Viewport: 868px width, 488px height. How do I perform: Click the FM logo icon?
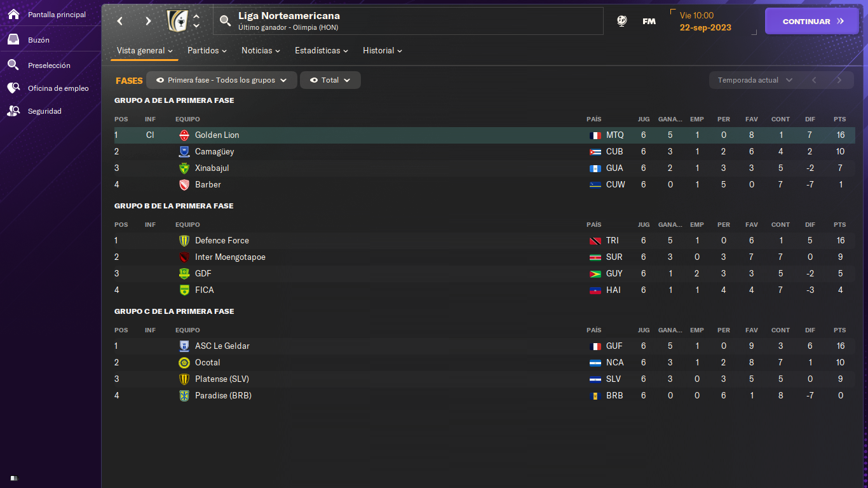point(649,21)
